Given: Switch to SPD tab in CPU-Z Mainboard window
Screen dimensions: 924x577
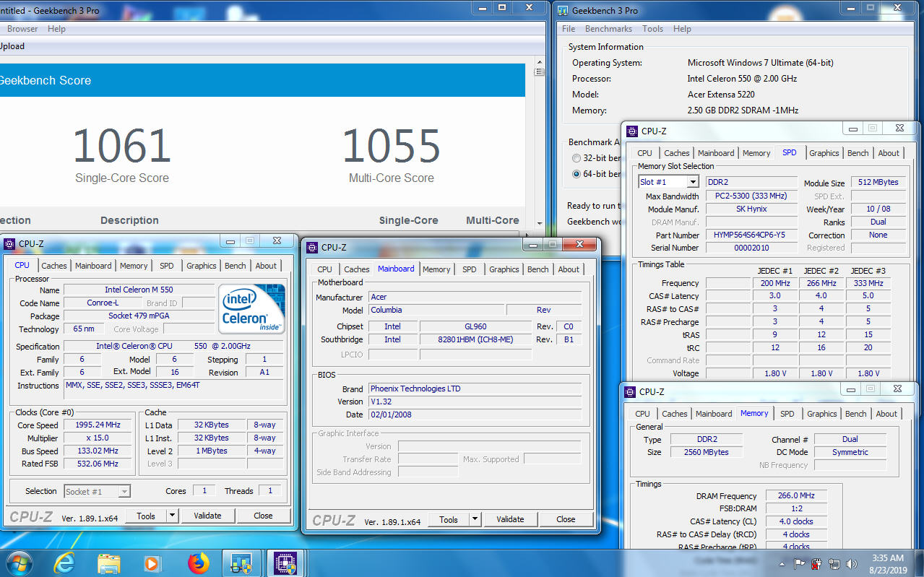Looking at the screenshot, I should pos(469,269).
